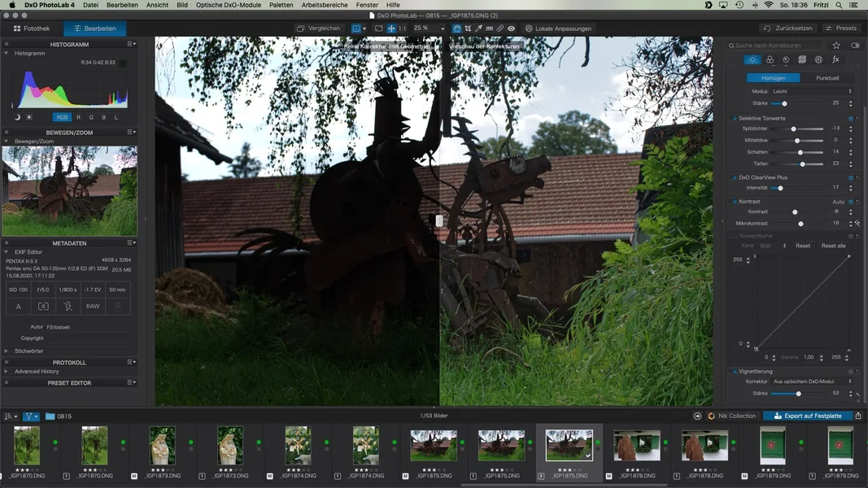
Task: Open the share export icon at far right
Action: [x=858, y=416]
